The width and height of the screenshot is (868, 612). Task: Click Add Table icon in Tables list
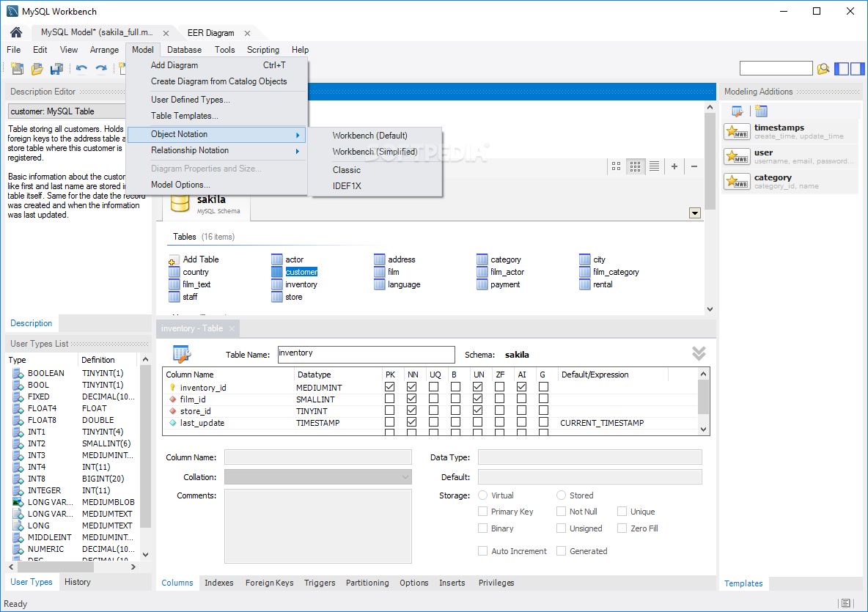[x=174, y=260]
